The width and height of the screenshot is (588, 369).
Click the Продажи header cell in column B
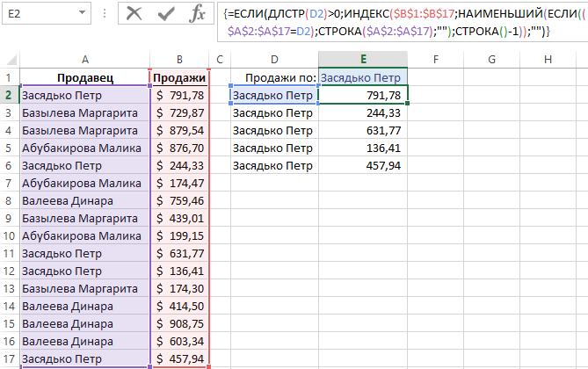179,77
